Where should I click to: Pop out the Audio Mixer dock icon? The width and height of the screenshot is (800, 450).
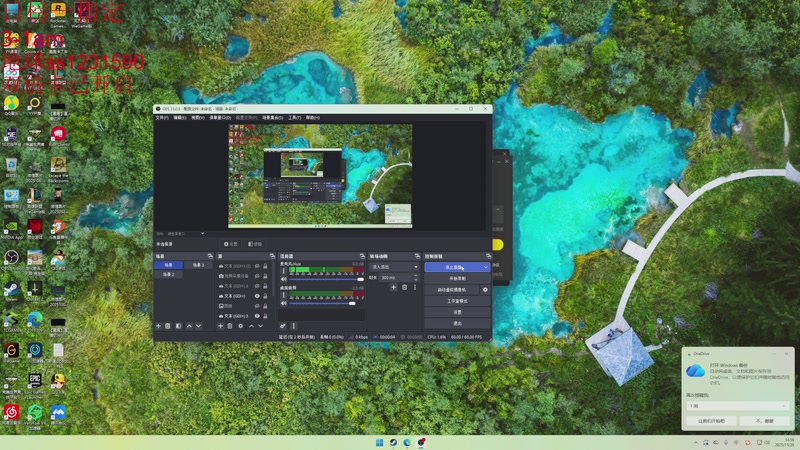362,256
